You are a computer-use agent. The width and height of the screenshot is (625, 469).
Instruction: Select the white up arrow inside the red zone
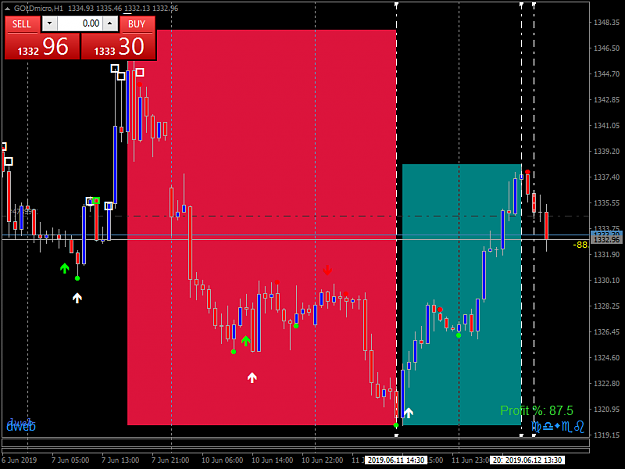(x=252, y=377)
